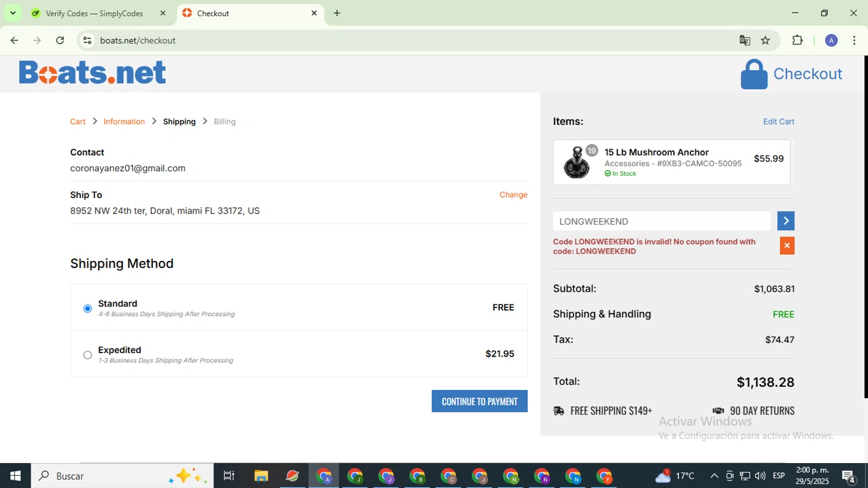
Task: Click the ship-to address 8952 NW 24th ter
Action: point(165,211)
